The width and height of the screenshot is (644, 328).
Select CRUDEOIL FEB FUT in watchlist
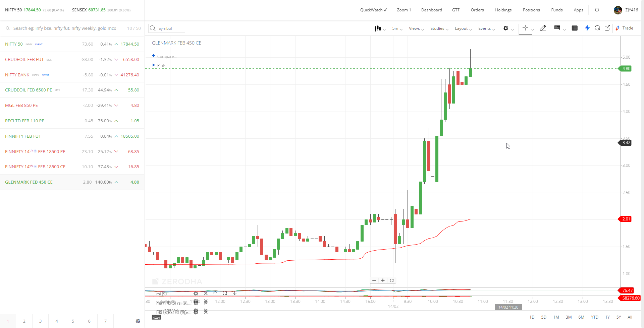point(72,60)
